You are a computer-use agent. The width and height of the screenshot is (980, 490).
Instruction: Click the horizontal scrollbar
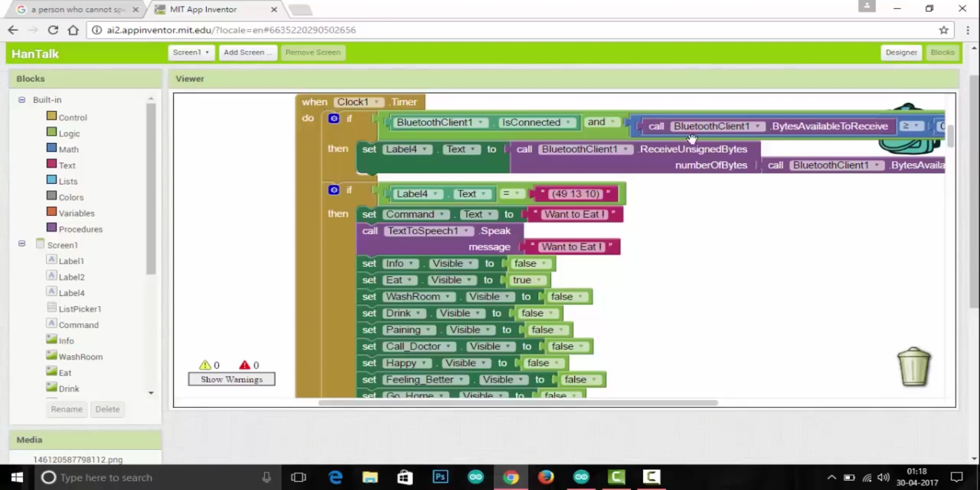(x=518, y=402)
